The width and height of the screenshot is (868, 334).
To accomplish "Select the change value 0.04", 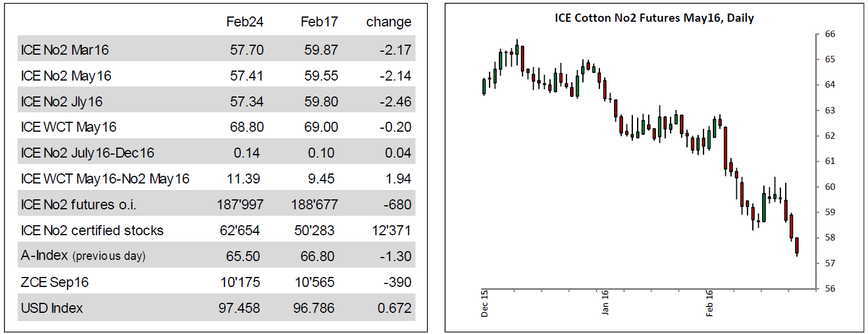I will point(398,153).
